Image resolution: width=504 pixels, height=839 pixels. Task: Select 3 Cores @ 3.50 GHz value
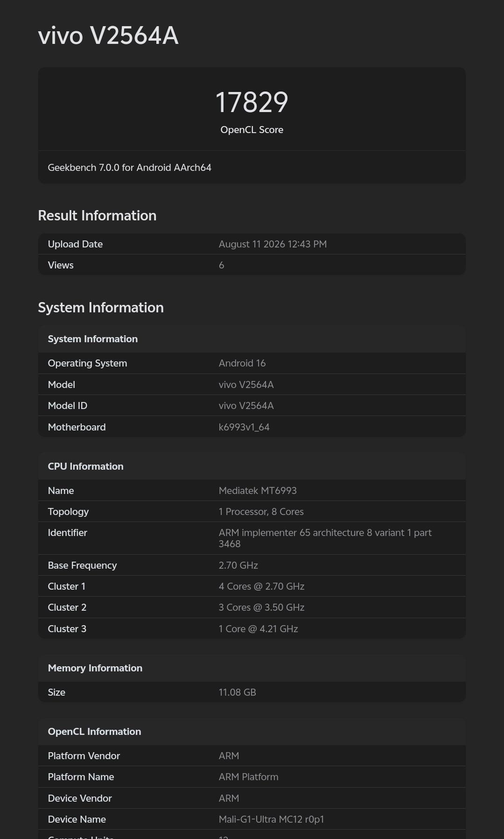coord(261,607)
